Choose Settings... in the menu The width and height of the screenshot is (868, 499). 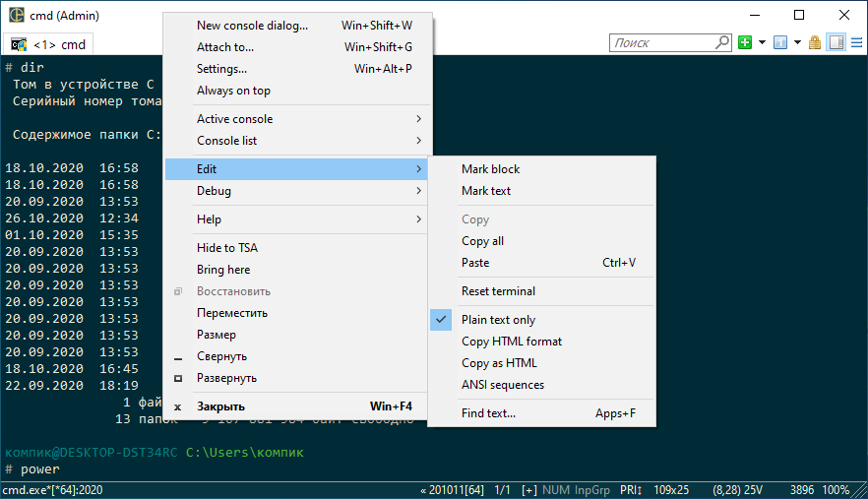221,69
